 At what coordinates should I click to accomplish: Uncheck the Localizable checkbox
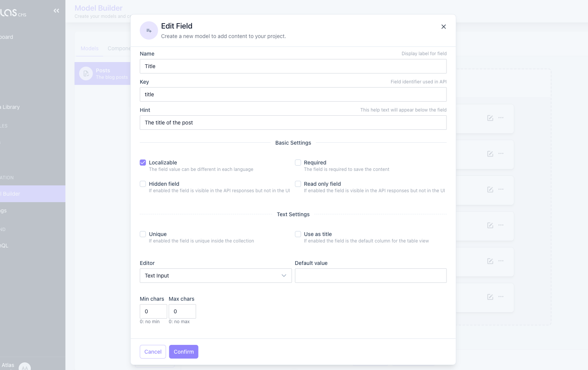pos(143,163)
